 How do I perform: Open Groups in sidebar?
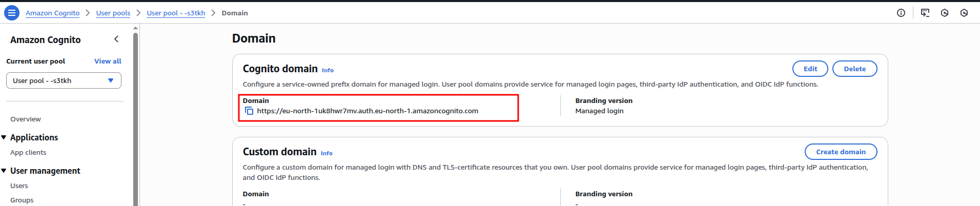(22, 200)
